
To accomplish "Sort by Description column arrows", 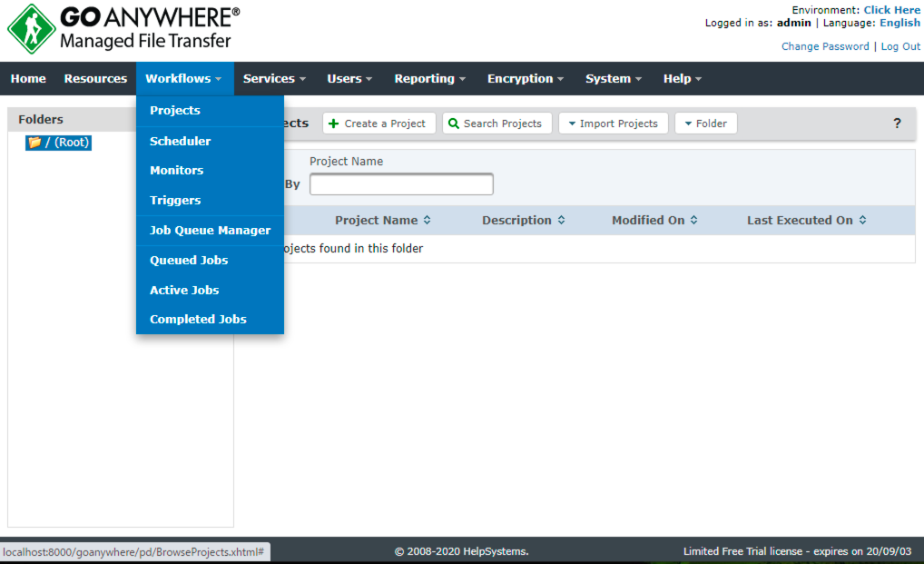I will click(562, 220).
